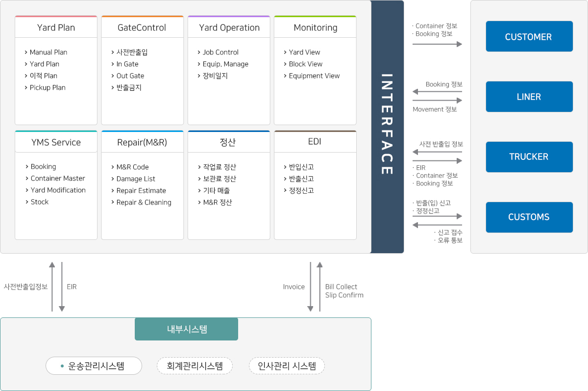Open the Yard Plan module header
Image resolution: width=588 pixels, height=391 pixels.
pos(56,27)
